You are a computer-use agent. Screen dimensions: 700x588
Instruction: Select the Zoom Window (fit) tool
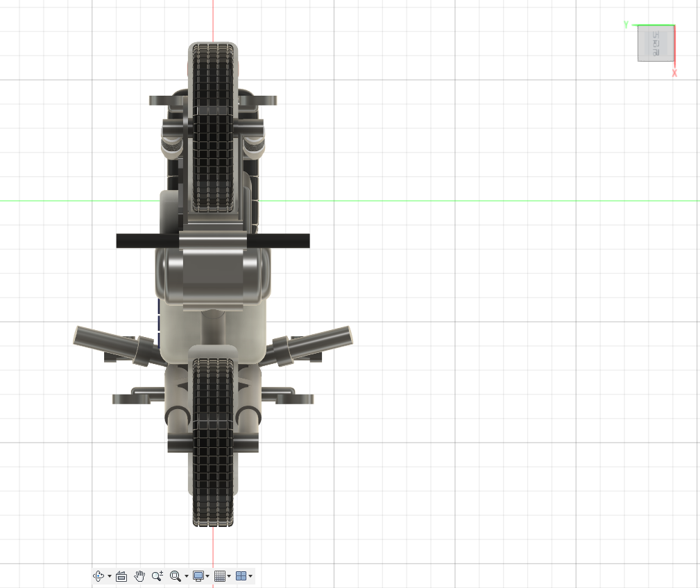(176, 576)
